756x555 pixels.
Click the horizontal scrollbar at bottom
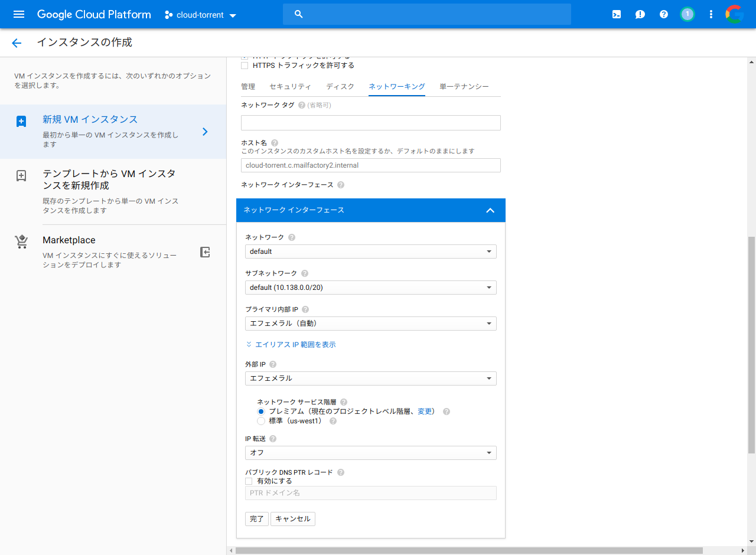point(469,550)
